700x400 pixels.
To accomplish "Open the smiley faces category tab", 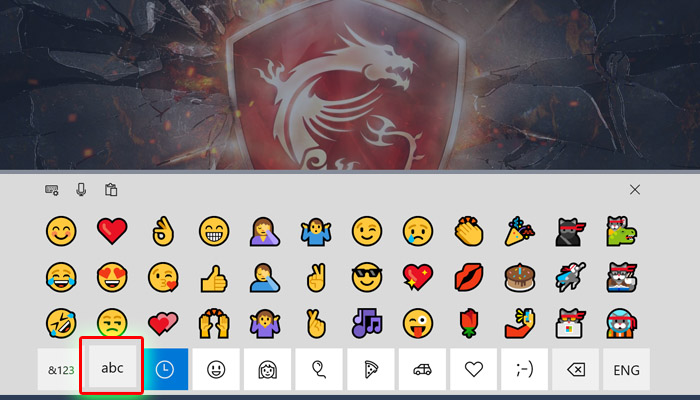I will [216, 369].
